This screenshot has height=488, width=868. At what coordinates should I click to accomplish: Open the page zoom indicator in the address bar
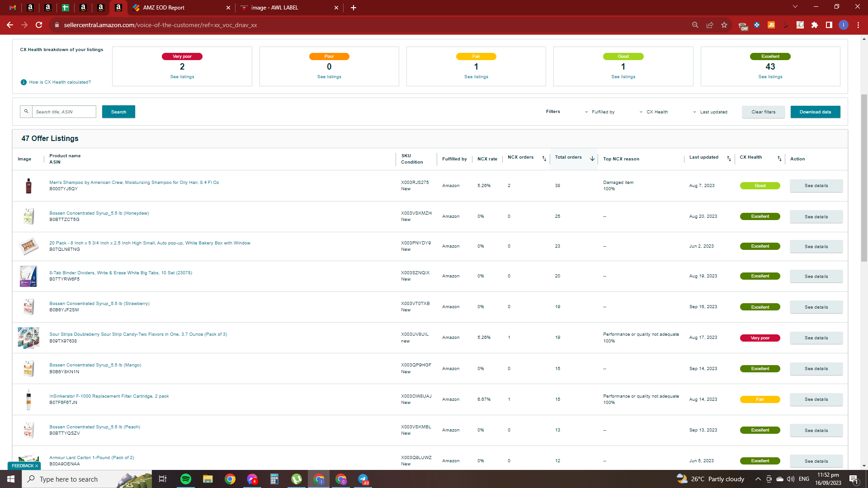[x=695, y=25]
